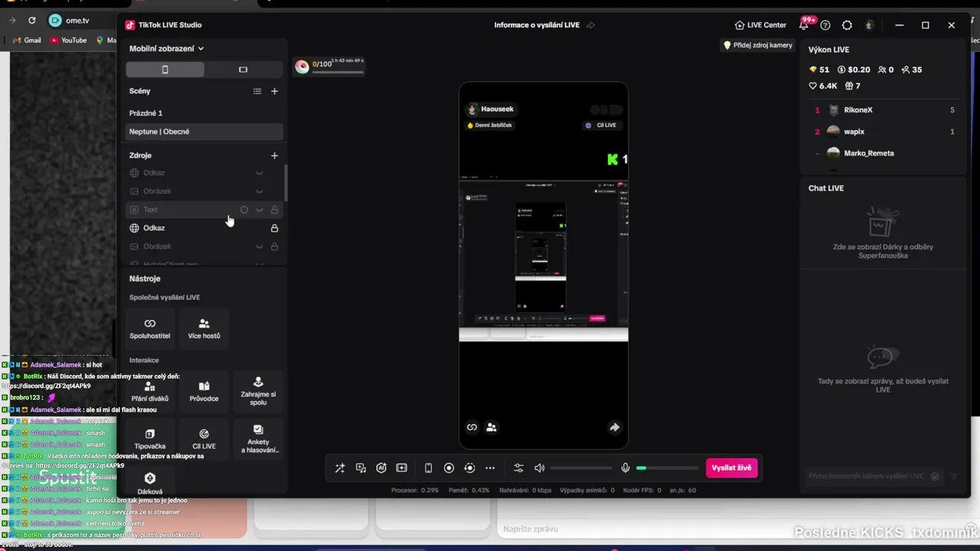Image resolution: width=980 pixels, height=551 pixels.
Task: Select RikoneX in viewer ranking
Action: (x=882, y=110)
